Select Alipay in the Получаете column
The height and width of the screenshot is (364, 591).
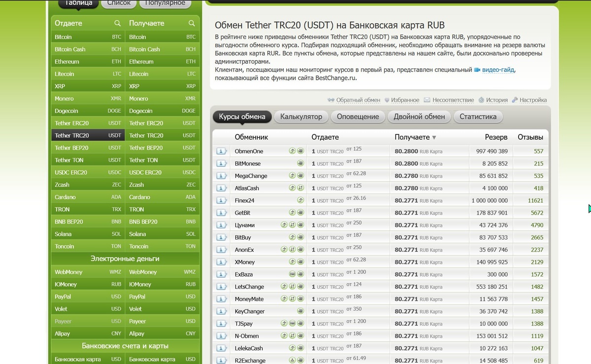pos(163,333)
